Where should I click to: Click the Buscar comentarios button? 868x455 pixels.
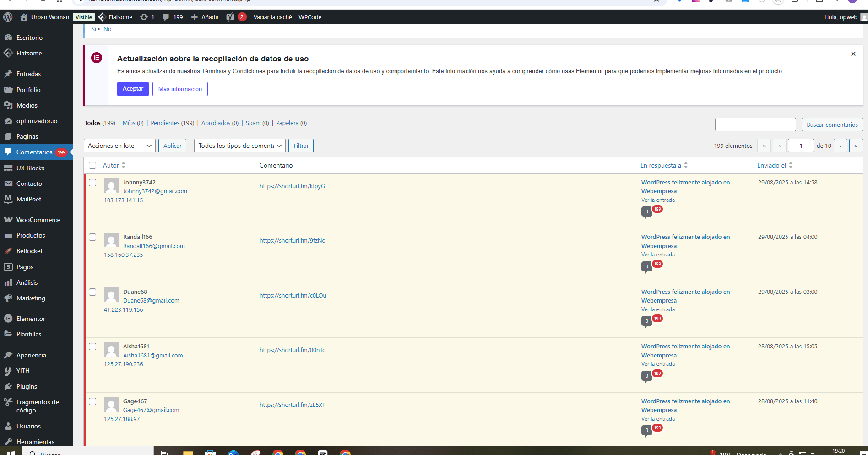832,125
